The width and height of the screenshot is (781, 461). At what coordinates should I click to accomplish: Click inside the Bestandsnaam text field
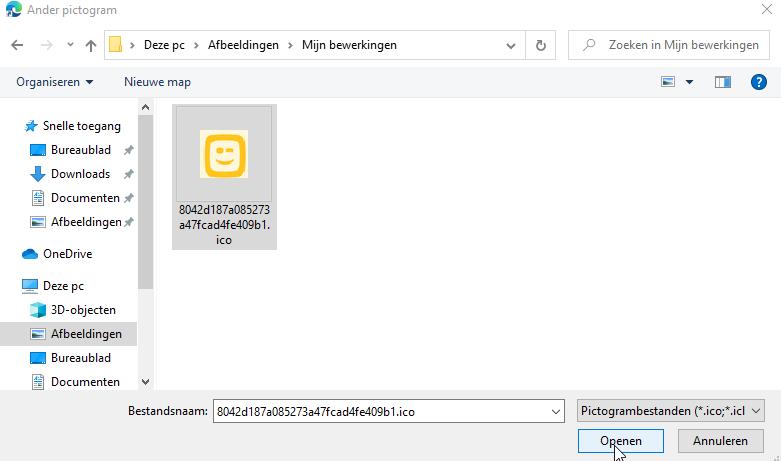click(x=380, y=411)
